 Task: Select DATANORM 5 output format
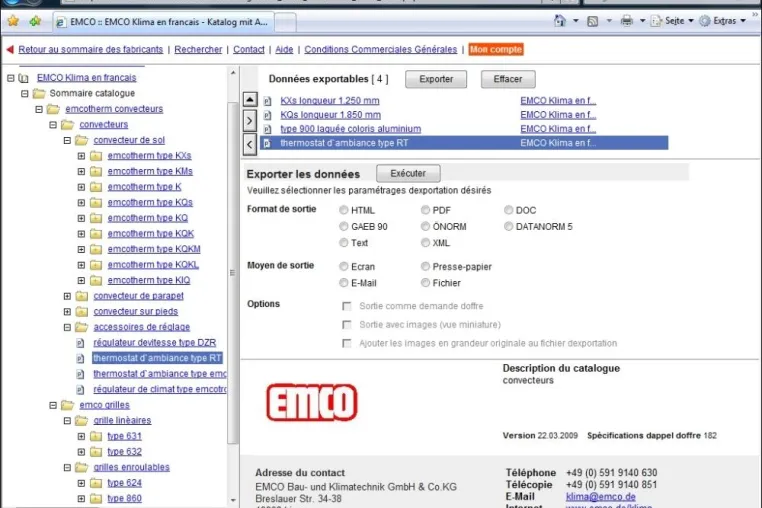(x=508, y=227)
